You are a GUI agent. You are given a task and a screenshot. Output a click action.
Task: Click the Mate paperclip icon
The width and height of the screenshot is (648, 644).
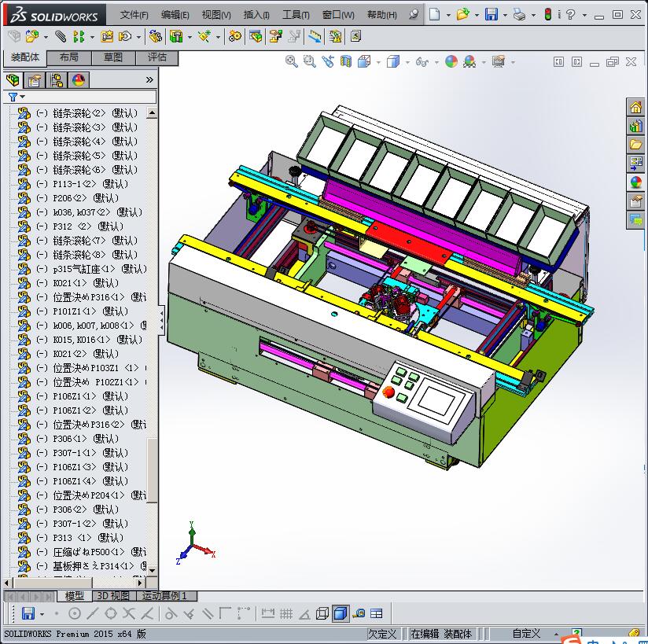[61, 36]
